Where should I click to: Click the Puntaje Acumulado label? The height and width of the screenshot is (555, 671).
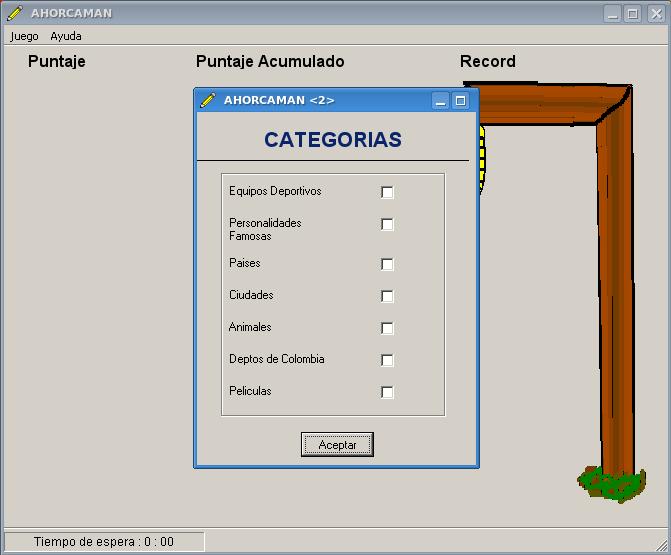click(x=270, y=61)
